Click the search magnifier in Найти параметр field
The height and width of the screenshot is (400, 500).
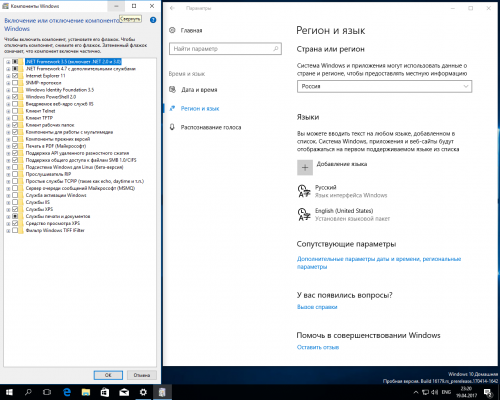click(275, 49)
